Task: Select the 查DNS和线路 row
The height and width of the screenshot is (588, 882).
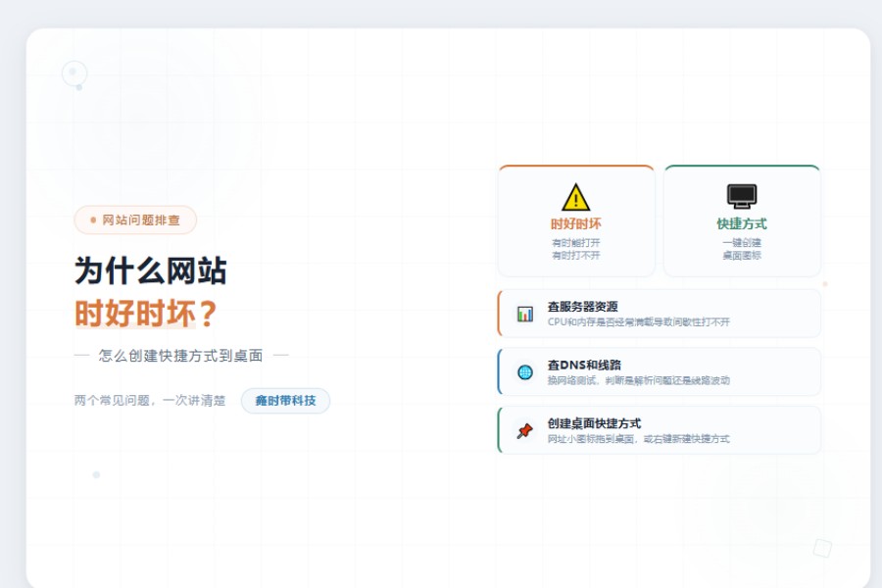Action: tap(659, 372)
